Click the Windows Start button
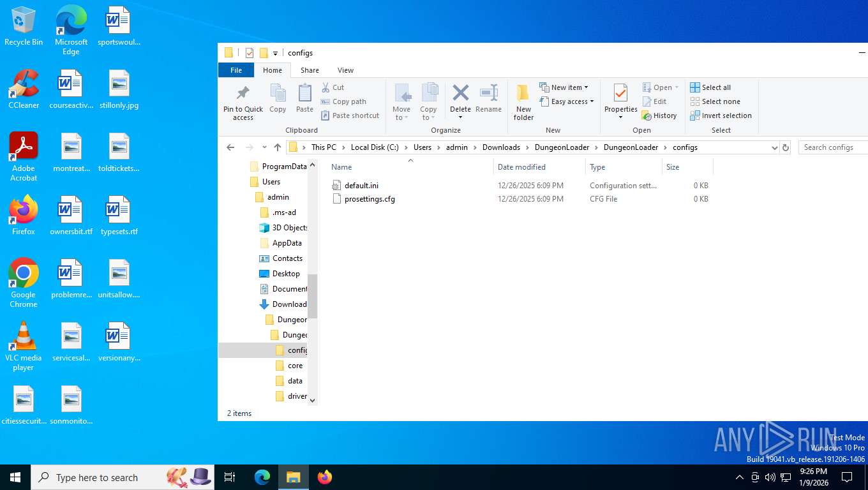Viewport: 868px width, 490px height. (x=15, y=477)
